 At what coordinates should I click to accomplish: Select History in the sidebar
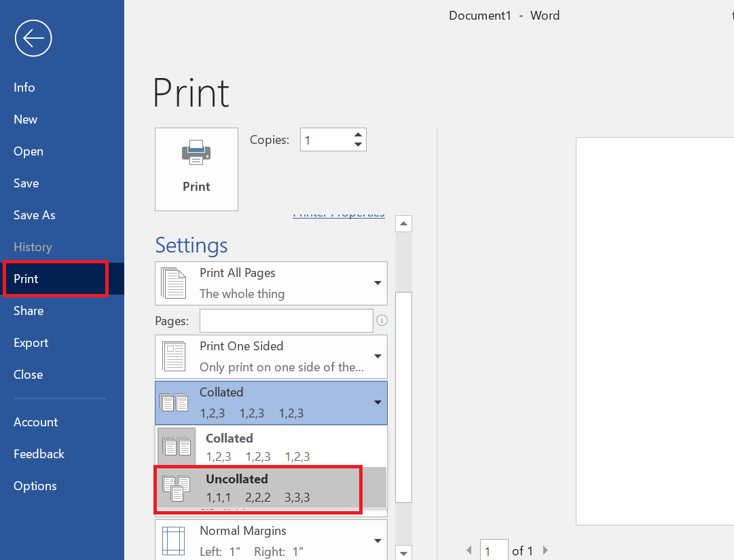coord(33,246)
